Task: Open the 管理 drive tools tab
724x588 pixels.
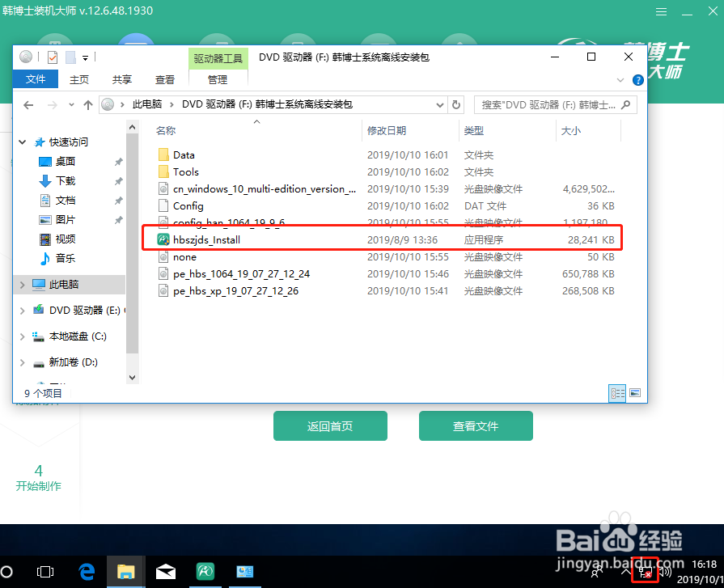Action: pyautogui.click(x=217, y=79)
